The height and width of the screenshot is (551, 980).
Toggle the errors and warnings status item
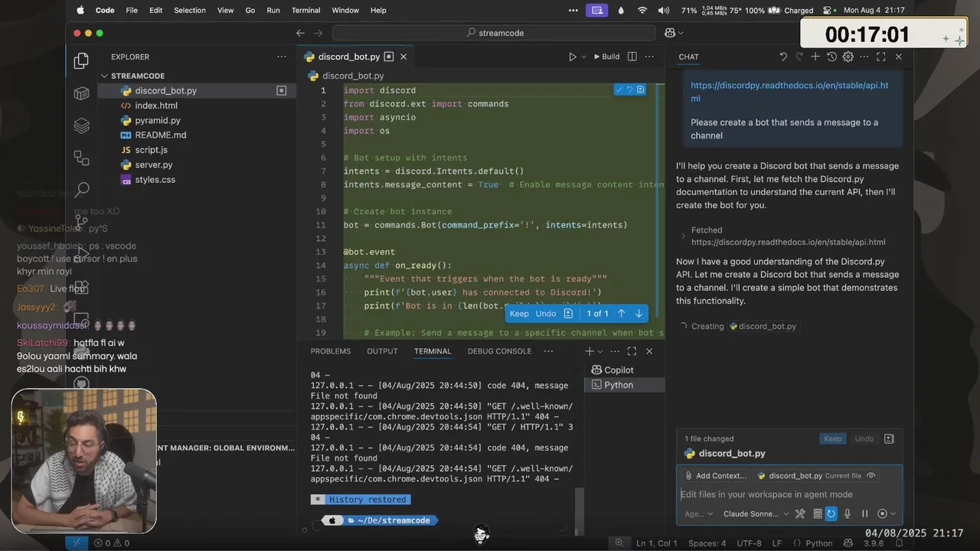click(111, 543)
